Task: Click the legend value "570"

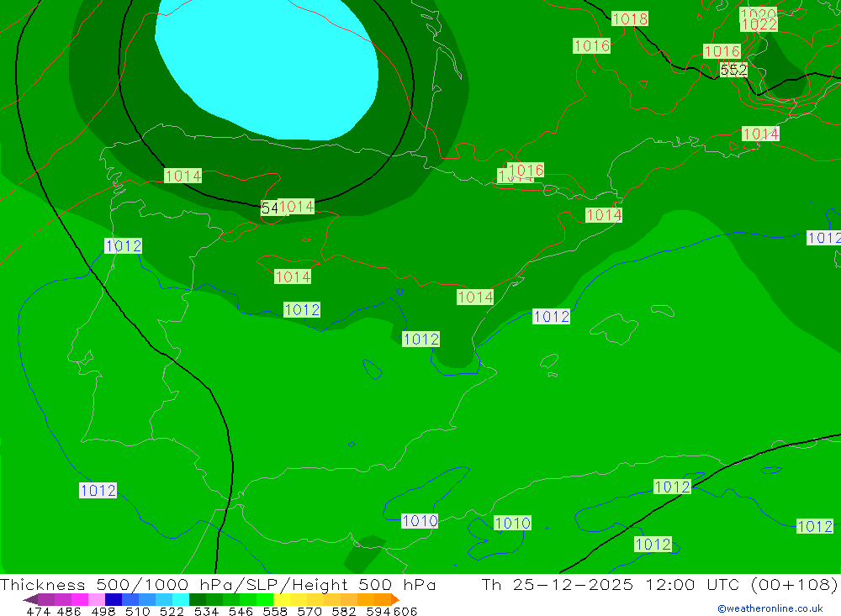Action: [309, 611]
